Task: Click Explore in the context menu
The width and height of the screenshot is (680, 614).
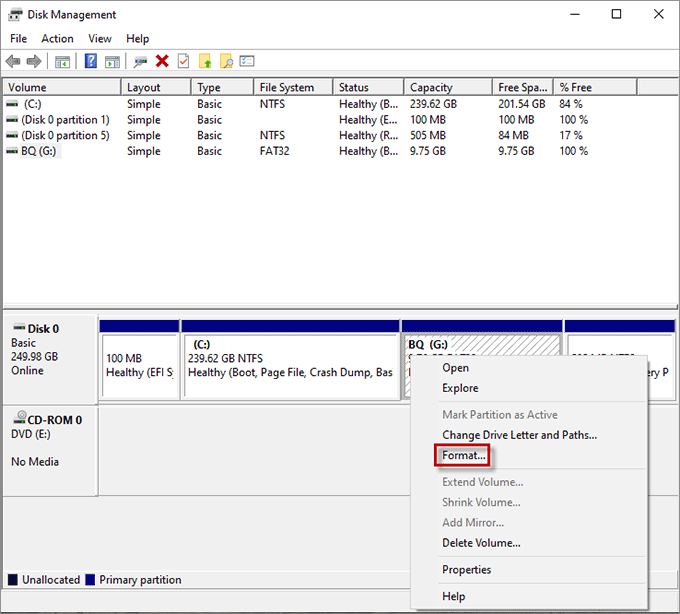Action: click(460, 388)
